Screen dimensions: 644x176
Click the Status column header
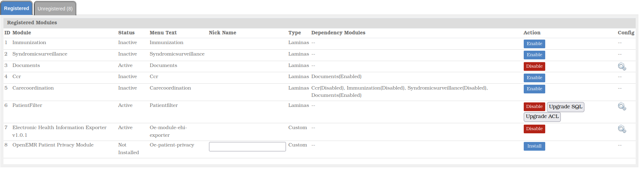tap(126, 33)
